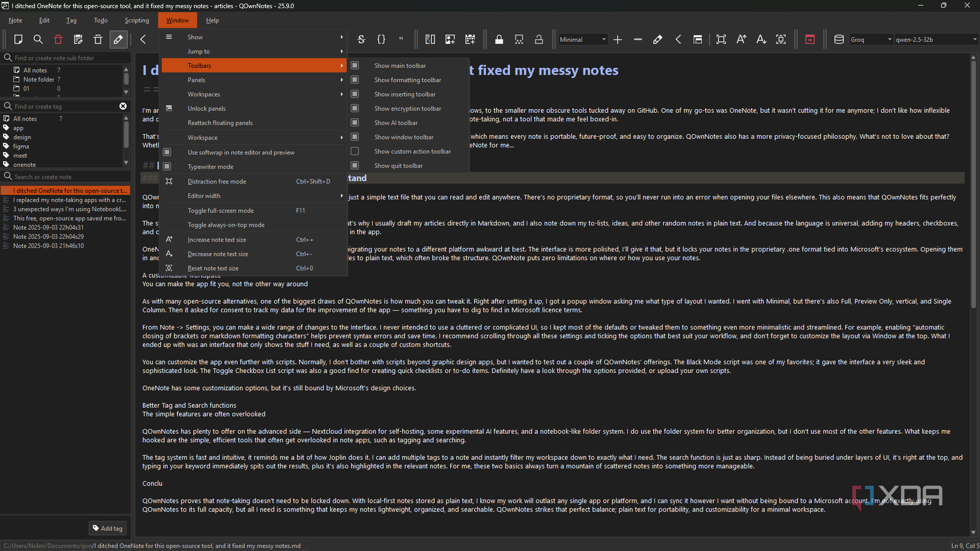Click the insert image toolbar icon
Image resolution: width=980 pixels, height=551 pixels.
[450, 39]
